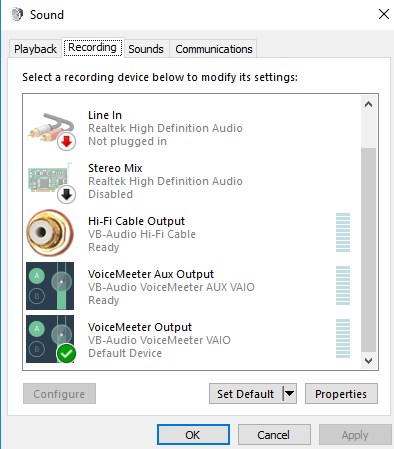Select the 'VoiceMeeter Output' device name

pos(140,327)
